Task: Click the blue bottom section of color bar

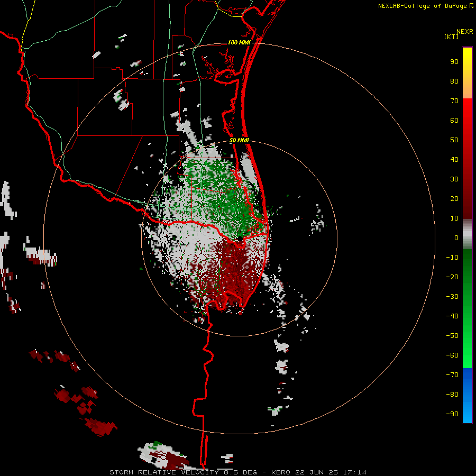Action: 467,396
